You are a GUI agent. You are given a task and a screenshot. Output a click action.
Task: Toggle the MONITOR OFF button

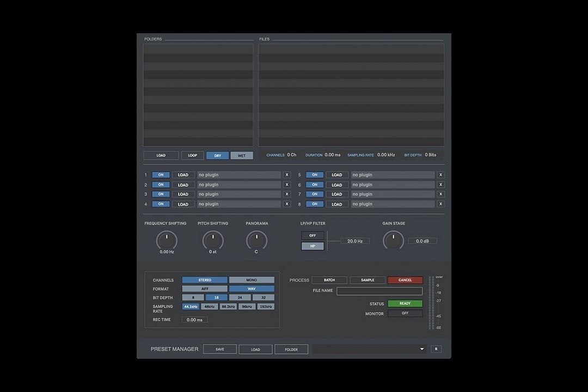[405, 313]
